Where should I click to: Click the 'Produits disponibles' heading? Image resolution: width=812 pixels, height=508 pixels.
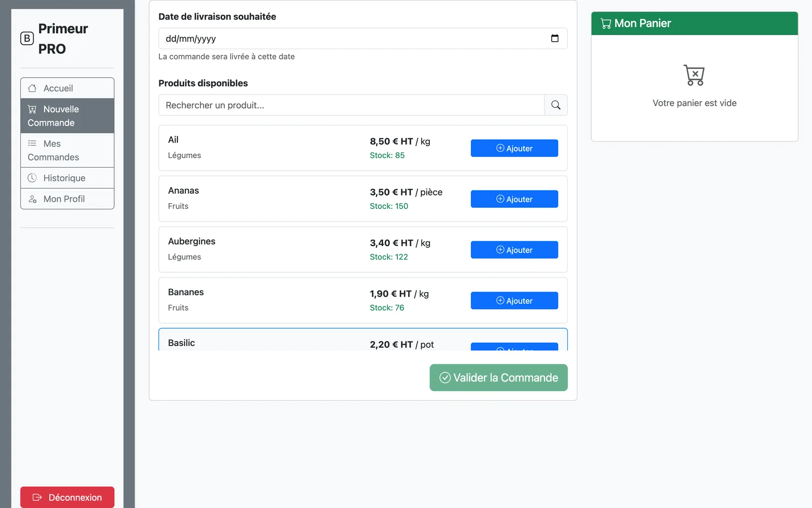click(203, 83)
